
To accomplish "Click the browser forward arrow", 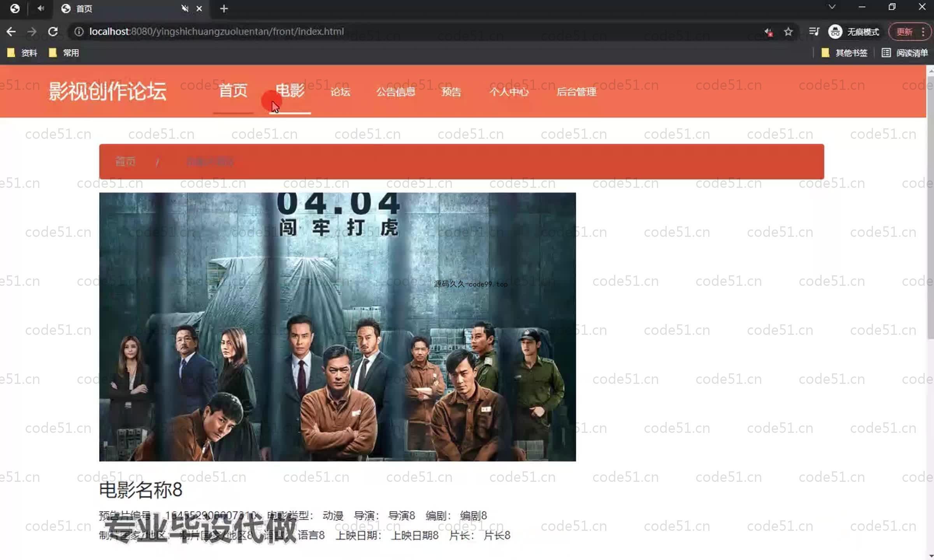I will (x=32, y=31).
